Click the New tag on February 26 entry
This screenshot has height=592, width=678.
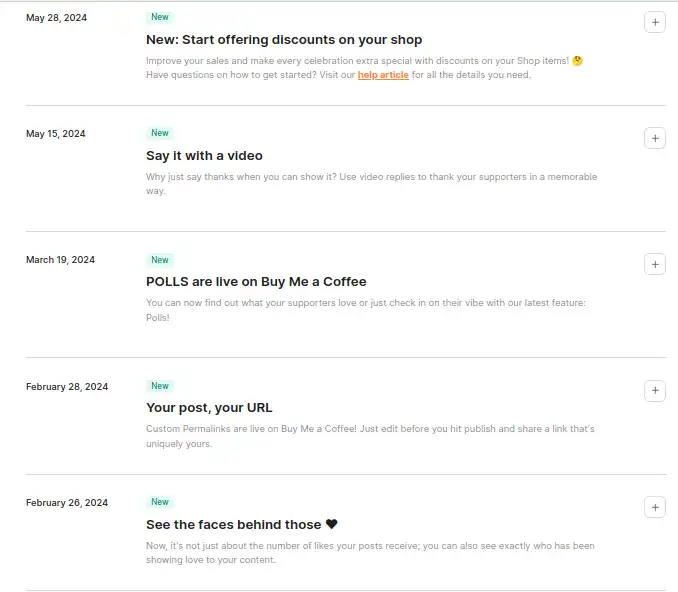click(x=160, y=502)
